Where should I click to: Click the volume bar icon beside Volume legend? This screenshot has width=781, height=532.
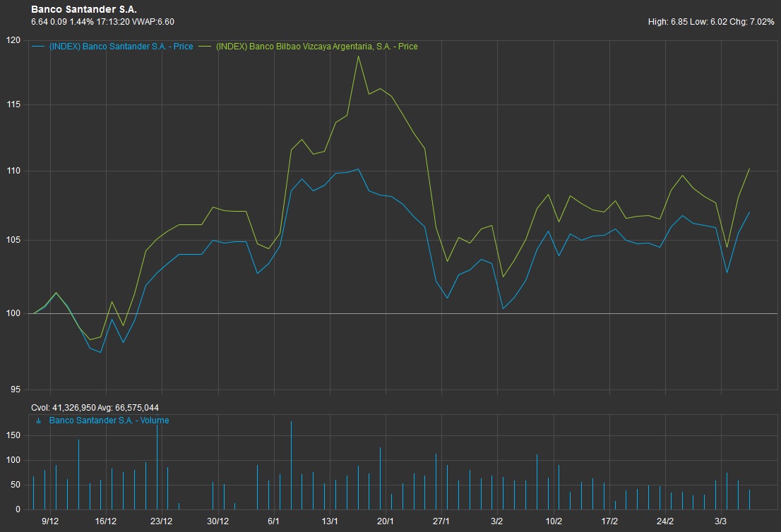point(38,421)
